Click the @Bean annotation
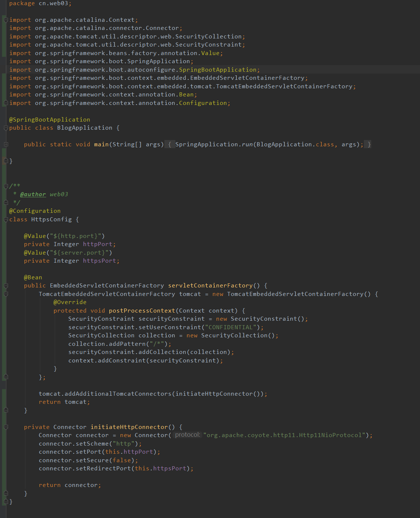This screenshot has width=420, height=518. (x=33, y=277)
